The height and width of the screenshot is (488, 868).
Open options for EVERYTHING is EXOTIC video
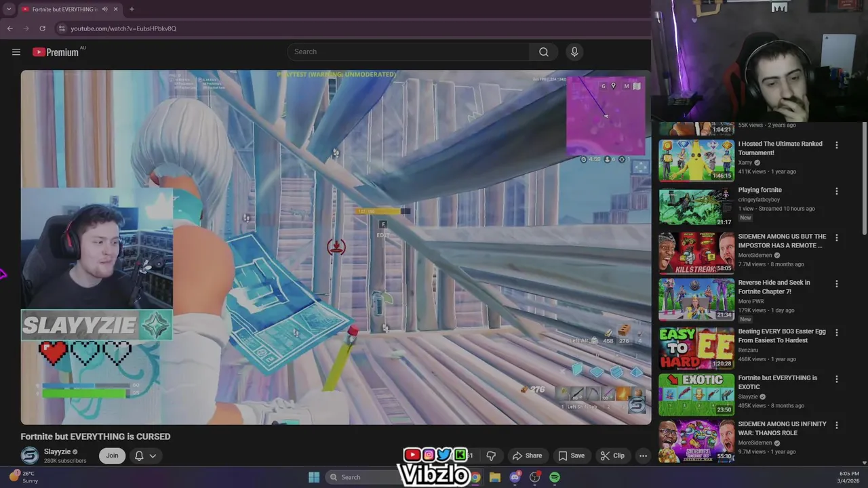[836, 379]
